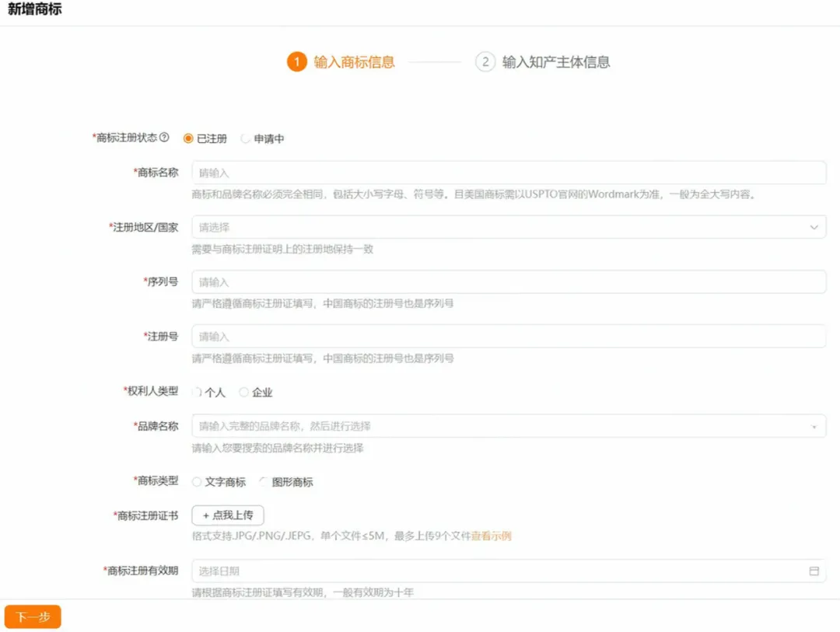Viewport: 840px width, 632px height.
Task: Focus the 序列号 input field
Action: 509,281
